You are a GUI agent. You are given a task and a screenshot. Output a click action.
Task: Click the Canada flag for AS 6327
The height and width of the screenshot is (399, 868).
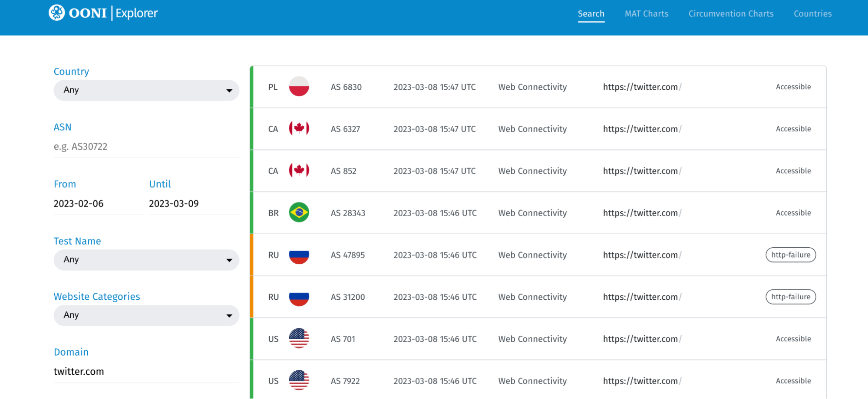pyautogui.click(x=299, y=129)
